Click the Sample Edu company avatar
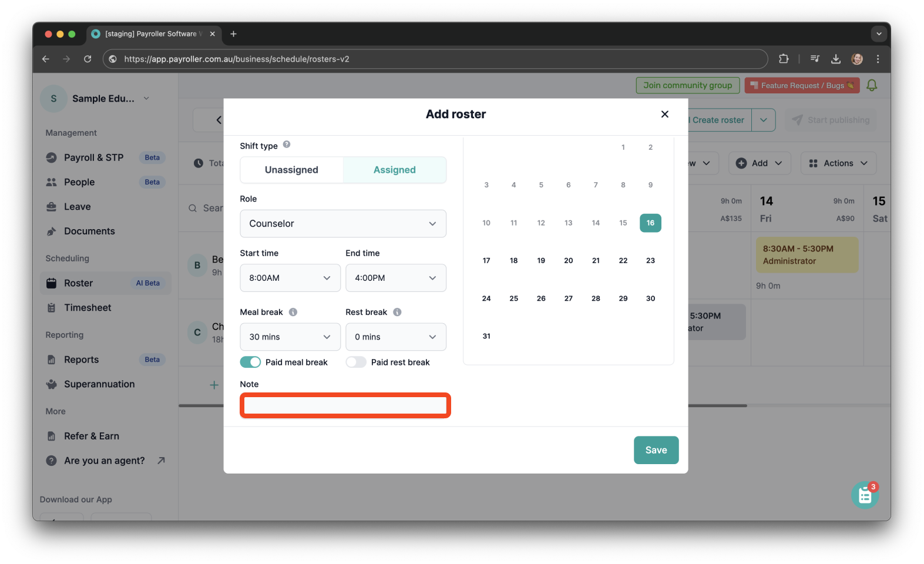 pos(53,99)
